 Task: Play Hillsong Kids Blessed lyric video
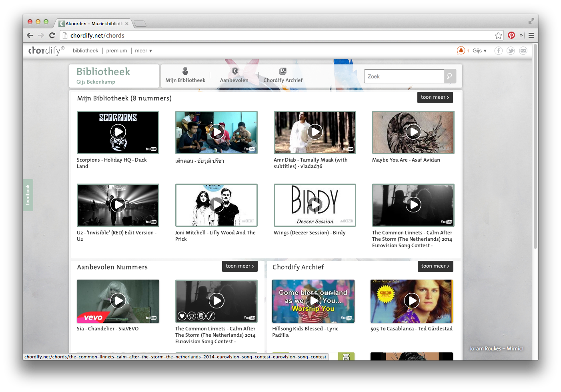(x=313, y=301)
